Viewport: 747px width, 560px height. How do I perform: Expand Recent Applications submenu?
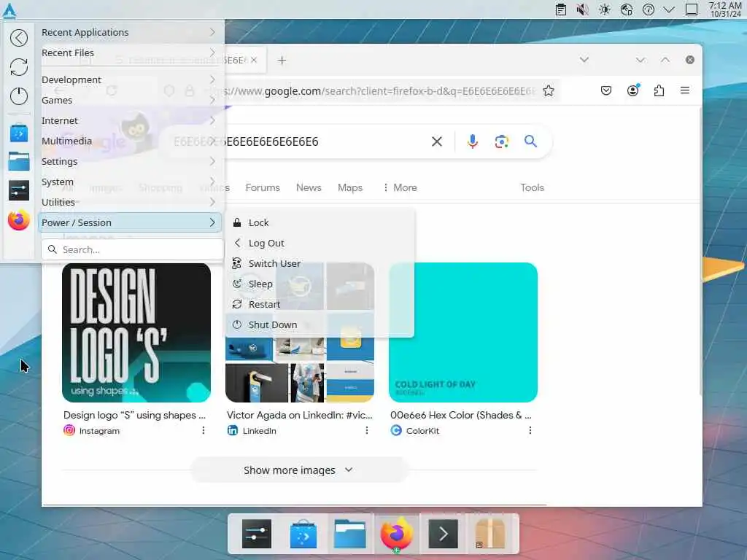[x=129, y=32]
